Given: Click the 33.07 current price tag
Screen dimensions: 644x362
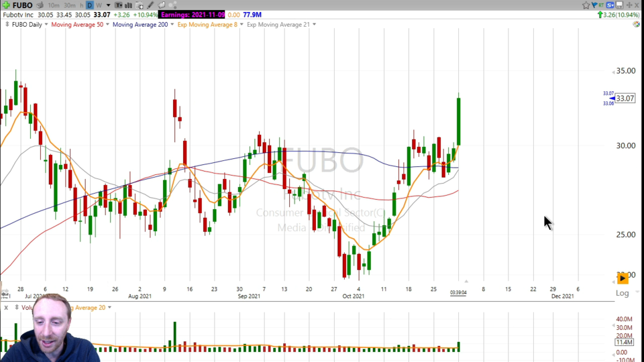Looking at the screenshot, I should (625, 99).
